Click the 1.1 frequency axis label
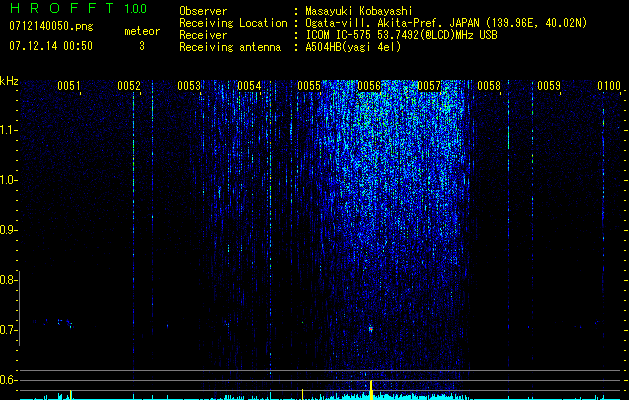Viewport: 629px width, 400px height. 8,130
